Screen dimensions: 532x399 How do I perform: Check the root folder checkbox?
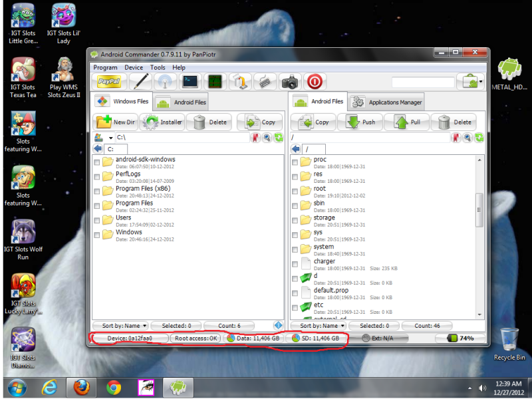click(295, 192)
